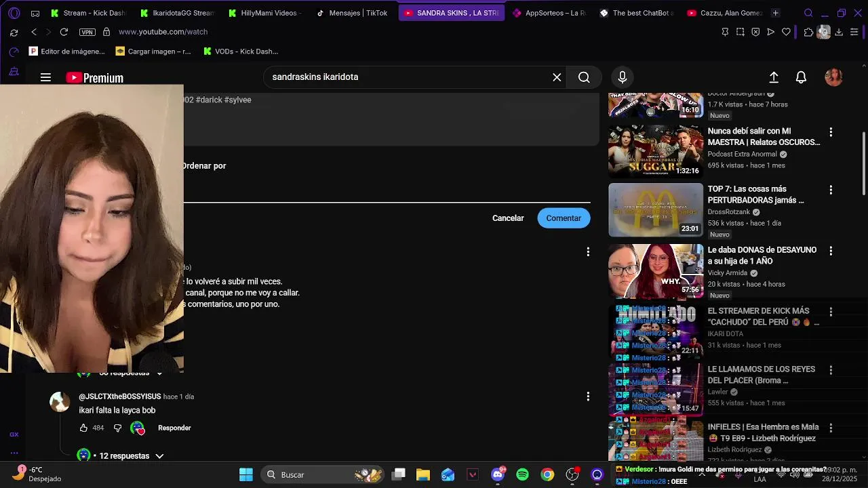This screenshot has height=488, width=868.
Task: Open the 'Ordenar por' sort dropdown
Action: 203,166
